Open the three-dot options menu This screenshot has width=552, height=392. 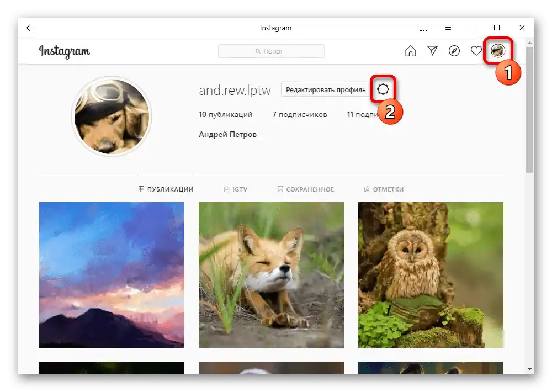[x=423, y=28]
